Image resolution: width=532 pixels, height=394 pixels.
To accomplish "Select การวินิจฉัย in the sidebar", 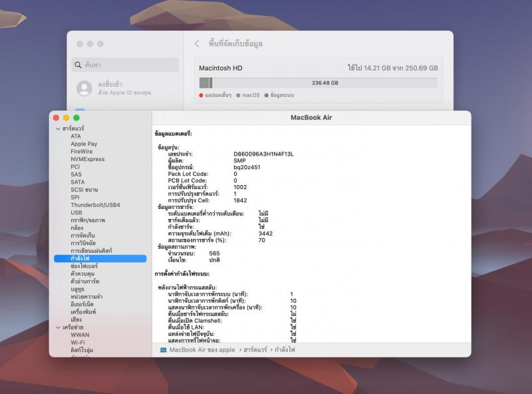I will 83,243.
